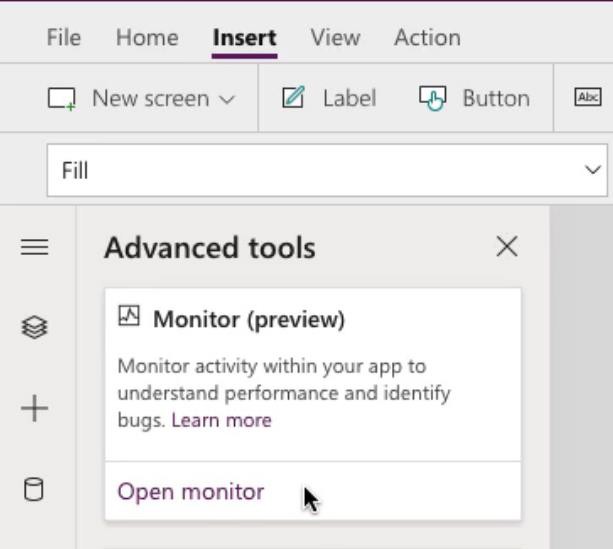Viewport: 613px width, 549px height.
Task: Follow the Learn more link
Action: [221, 420]
